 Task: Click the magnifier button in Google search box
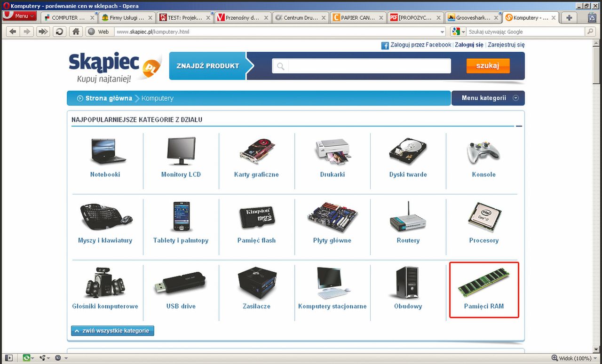tap(590, 32)
